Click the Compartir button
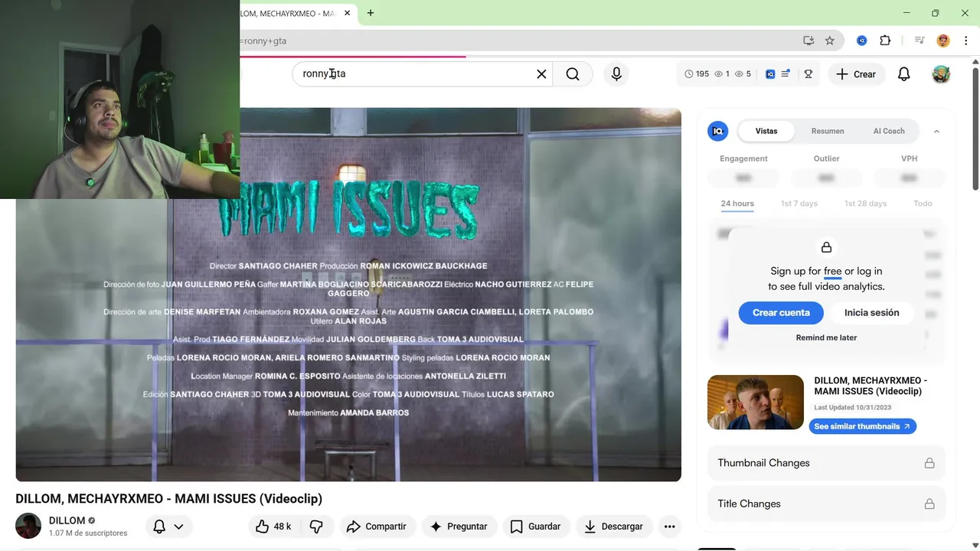This screenshot has width=980, height=551. (x=376, y=527)
